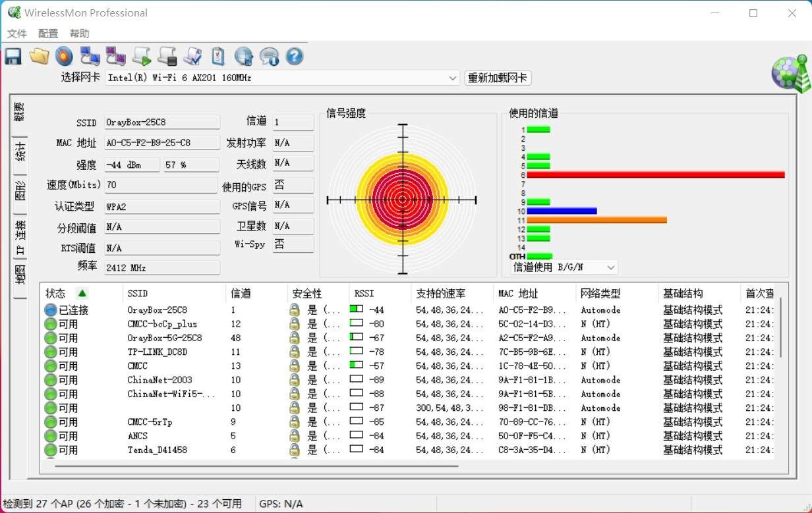
Task: Click the green status icon for CMCC-5rTp
Action: click(x=51, y=422)
